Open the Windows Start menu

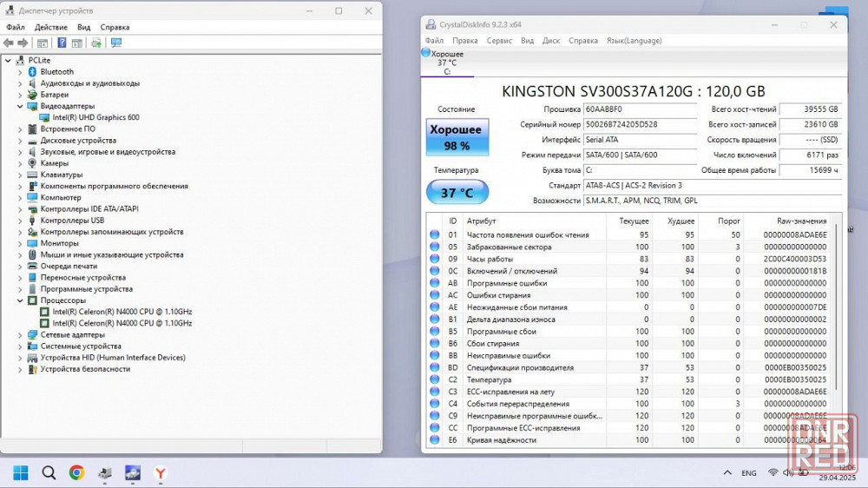coord(21,472)
